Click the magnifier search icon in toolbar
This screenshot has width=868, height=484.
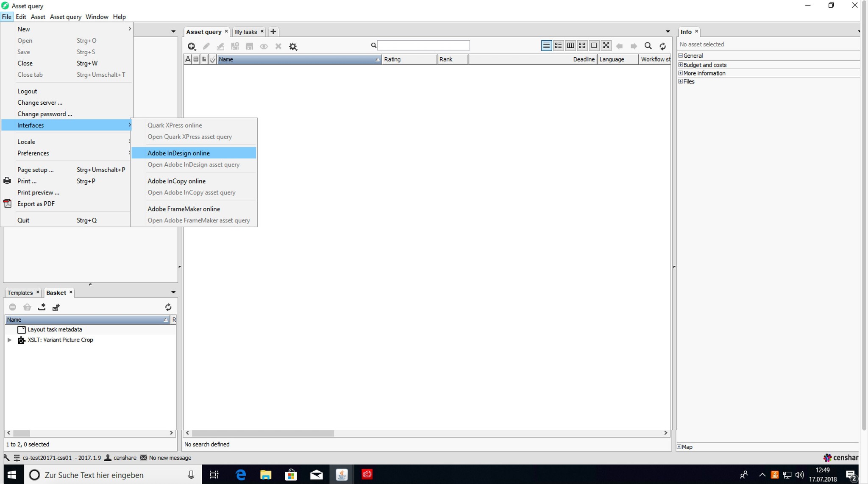(x=648, y=46)
